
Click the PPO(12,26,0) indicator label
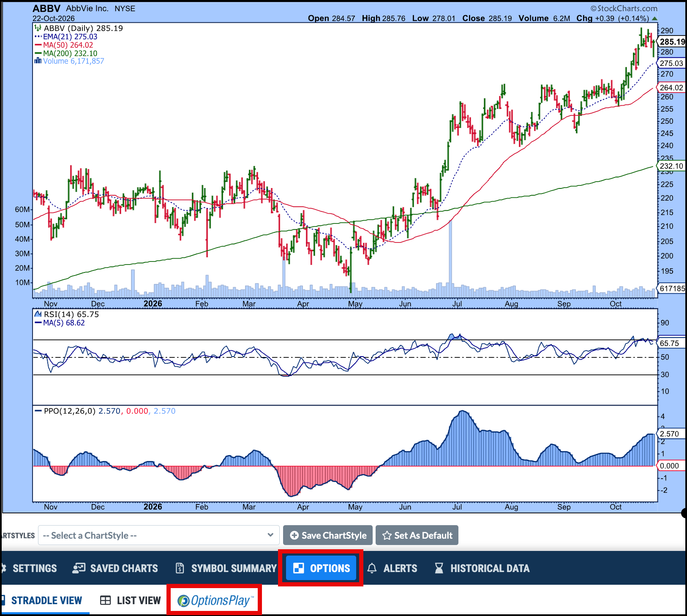(x=105, y=411)
